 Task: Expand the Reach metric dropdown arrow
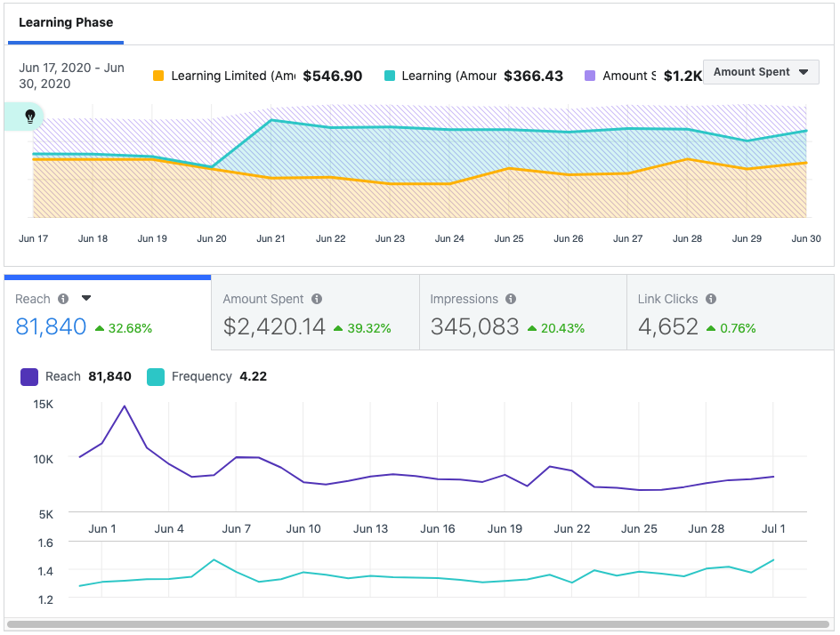[x=86, y=299]
